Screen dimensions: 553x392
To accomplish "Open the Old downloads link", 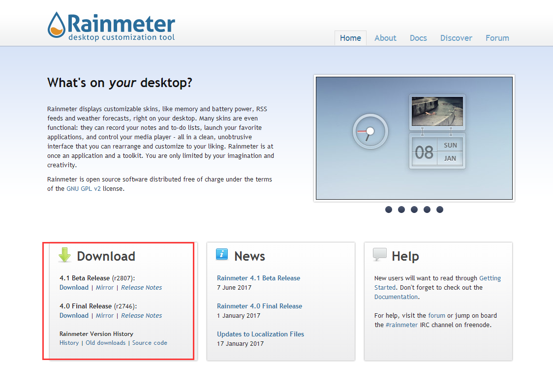I will click(105, 343).
